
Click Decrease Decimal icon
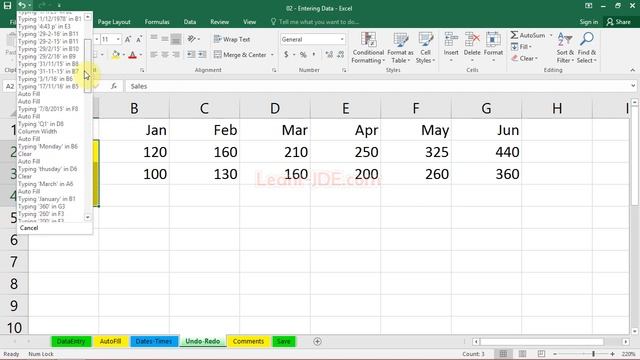click(x=340, y=54)
